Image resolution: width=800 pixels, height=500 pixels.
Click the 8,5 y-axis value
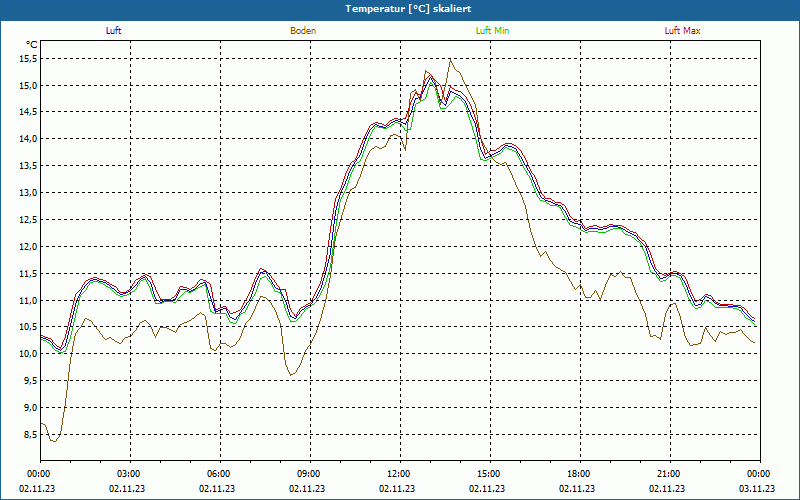pos(31,435)
